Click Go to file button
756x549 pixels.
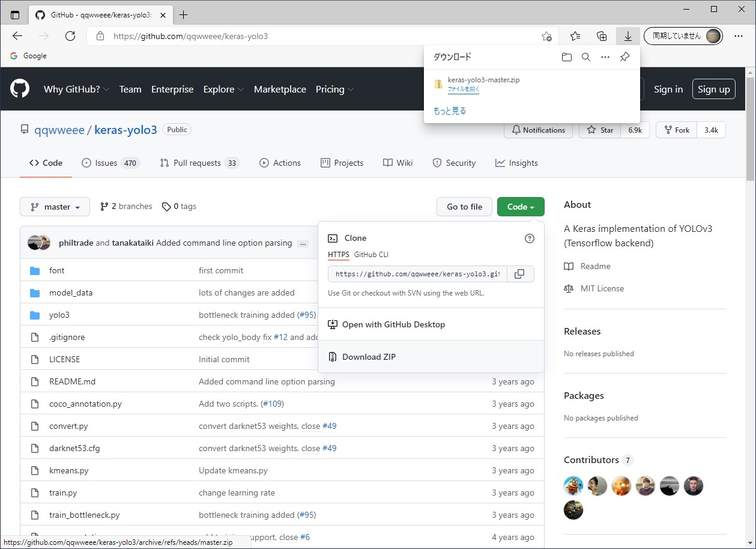point(464,207)
